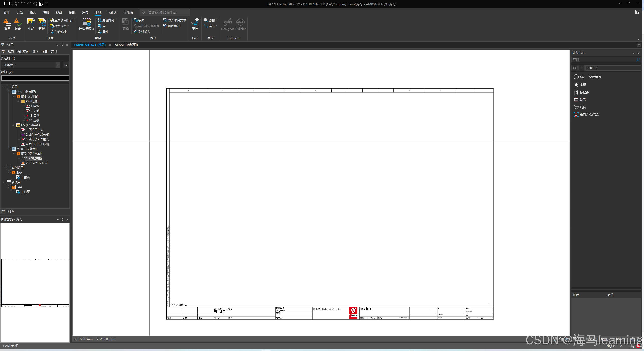Run the 检查 check command
Viewport: 644px width, 351px height.
click(18, 24)
